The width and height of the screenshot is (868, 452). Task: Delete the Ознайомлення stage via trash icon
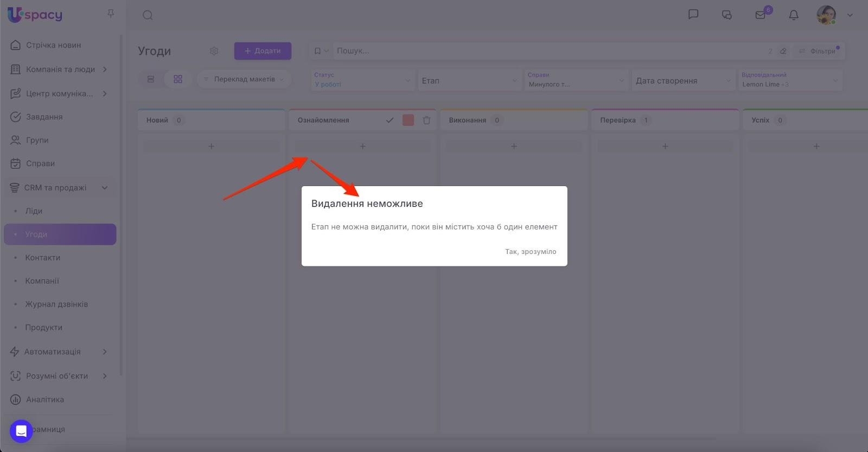click(x=427, y=120)
